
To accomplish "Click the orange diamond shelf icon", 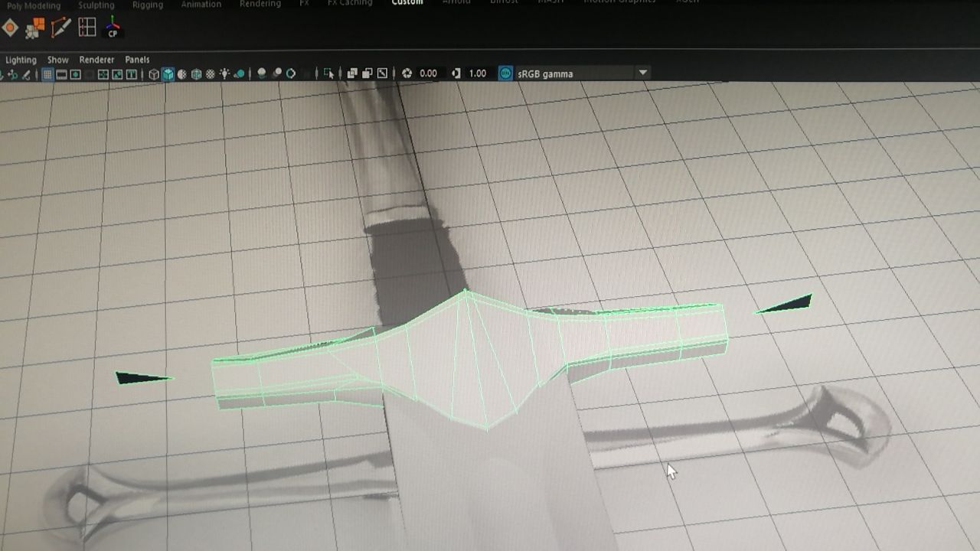I will point(10,28).
